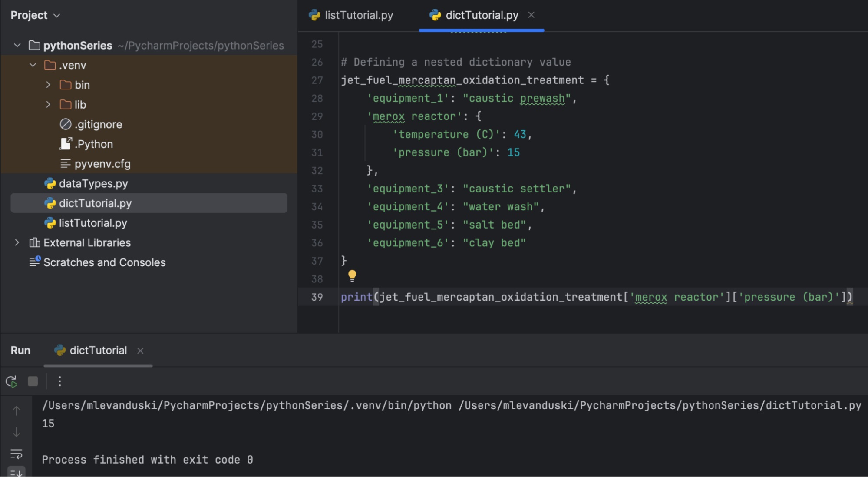This screenshot has width=868, height=477.
Task: Click the Python icon on listTutorial.py tab
Action: [314, 15]
